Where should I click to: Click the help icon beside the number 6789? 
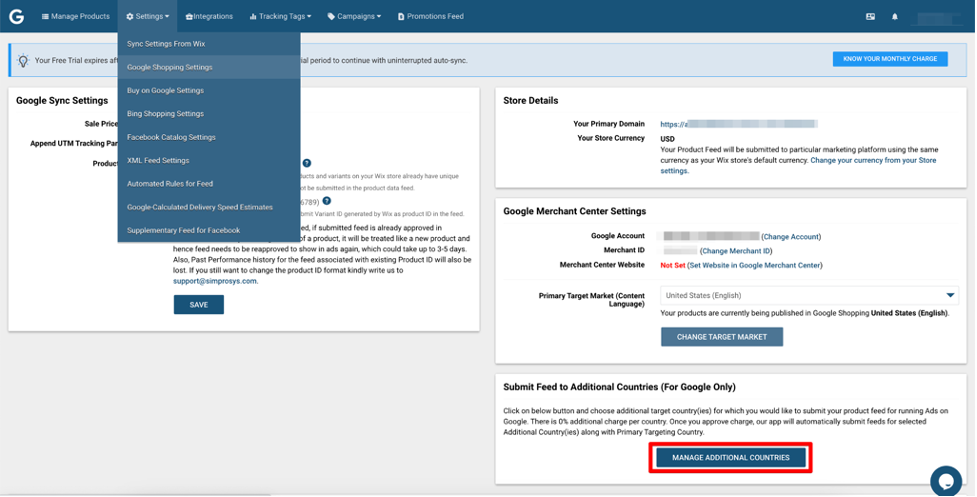(326, 201)
